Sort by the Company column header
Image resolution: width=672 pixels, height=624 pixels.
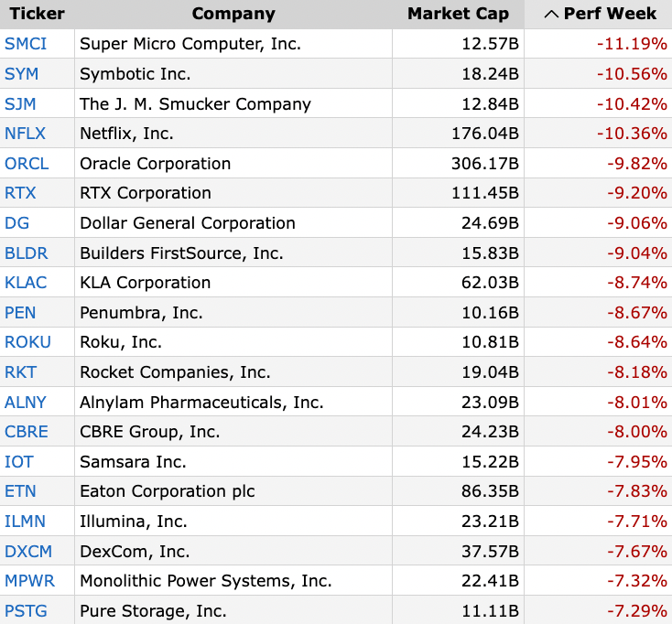(233, 14)
